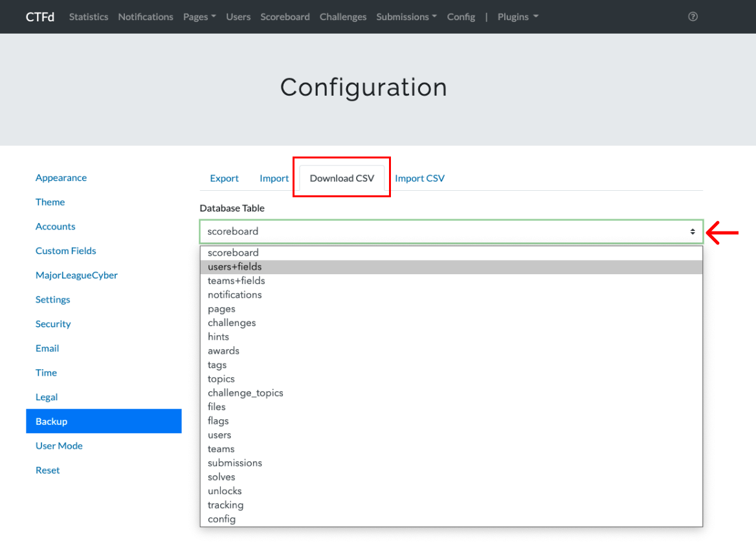Open the User Mode settings
The height and width of the screenshot is (553, 756).
[x=59, y=446]
